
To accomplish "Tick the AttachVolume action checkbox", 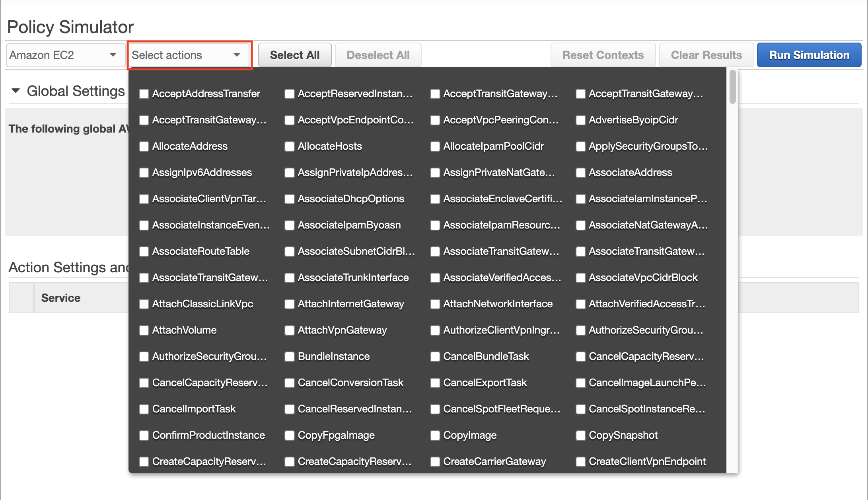I will [144, 330].
